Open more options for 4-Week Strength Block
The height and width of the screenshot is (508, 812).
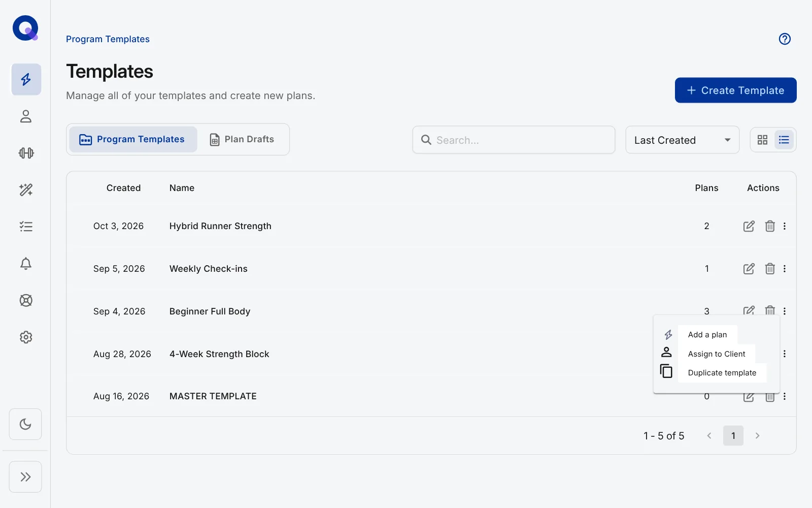point(785,354)
